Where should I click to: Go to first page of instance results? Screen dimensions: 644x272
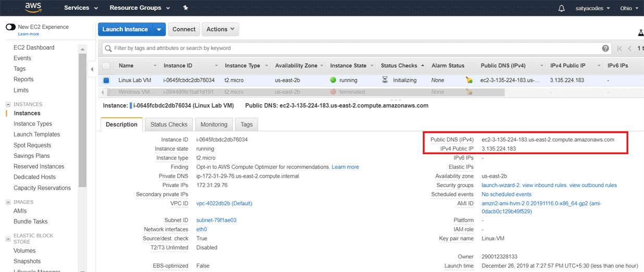click(620, 48)
